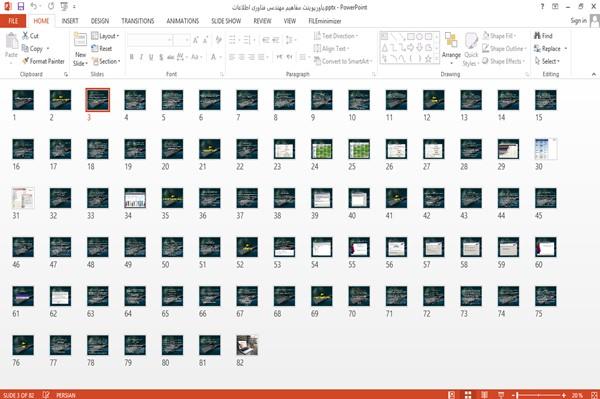600x399 pixels.
Task: Click Reading View icon in status bar
Action: [484, 395]
